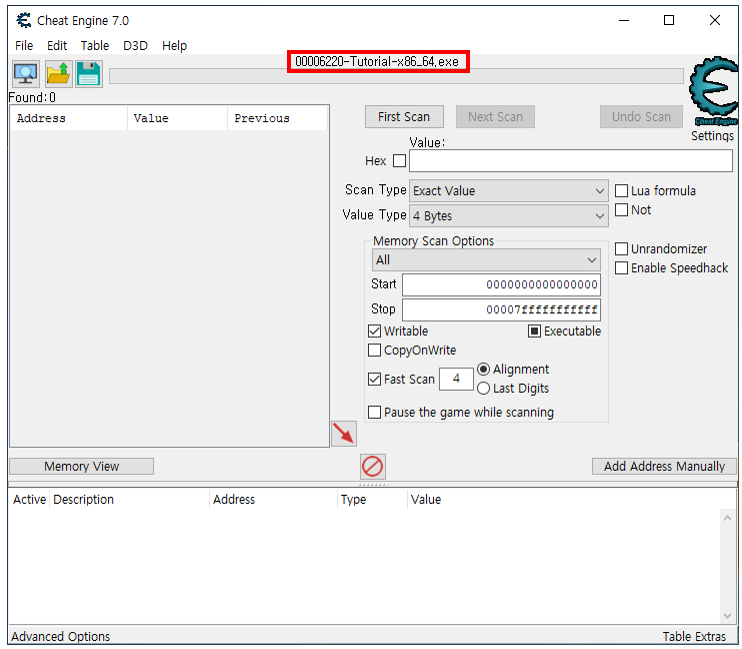Viewport: 742px width, 649px height.
Task: Open Table Extras
Action: coord(694,636)
